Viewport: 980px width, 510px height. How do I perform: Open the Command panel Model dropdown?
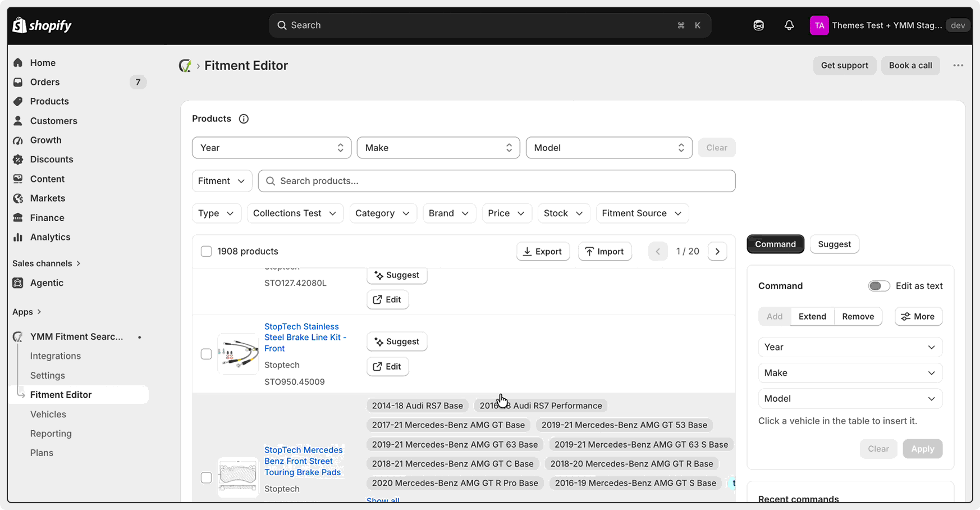pyautogui.click(x=850, y=399)
